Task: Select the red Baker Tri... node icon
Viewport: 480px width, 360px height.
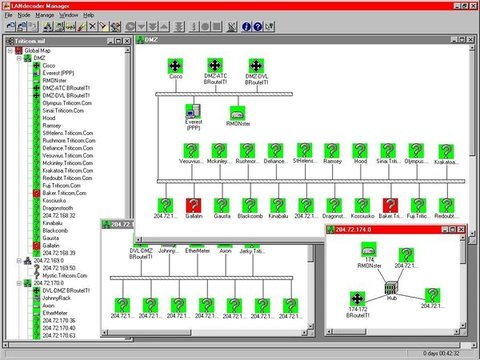Action: pyautogui.click(x=390, y=206)
